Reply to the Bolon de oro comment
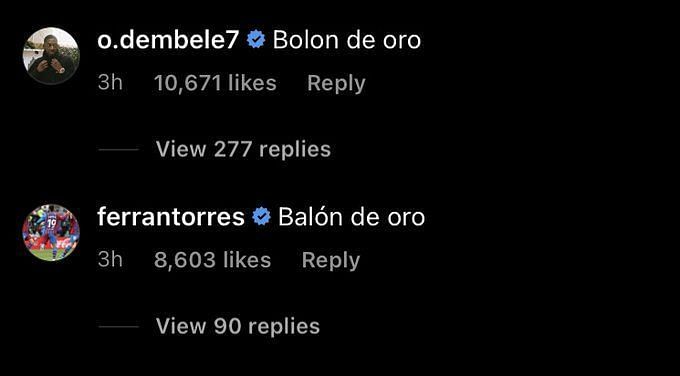 click(336, 83)
